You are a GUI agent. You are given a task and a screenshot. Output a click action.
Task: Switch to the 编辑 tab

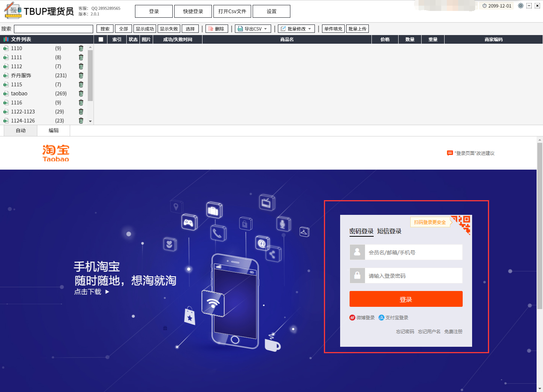54,130
